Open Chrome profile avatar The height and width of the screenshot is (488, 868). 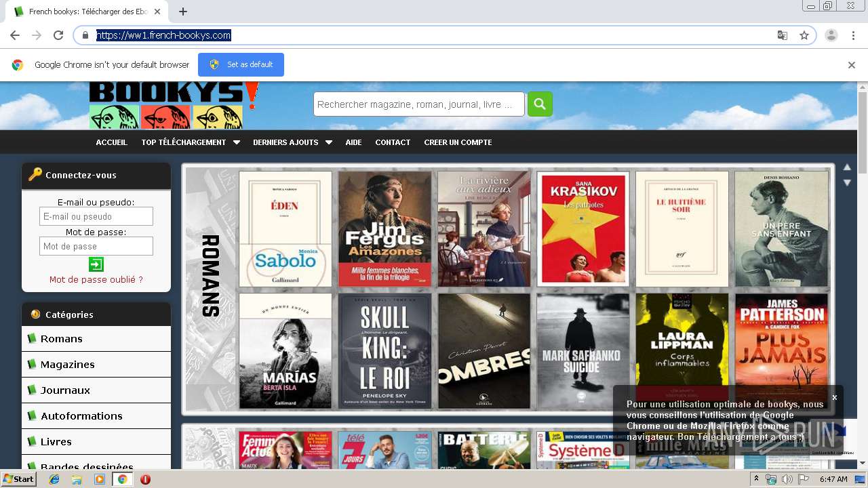[831, 35]
